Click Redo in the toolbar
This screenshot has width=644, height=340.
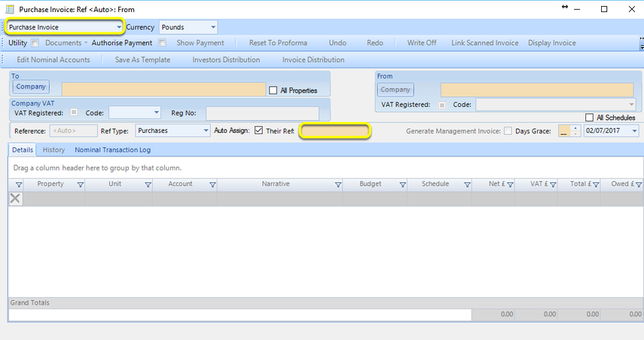[x=375, y=43]
